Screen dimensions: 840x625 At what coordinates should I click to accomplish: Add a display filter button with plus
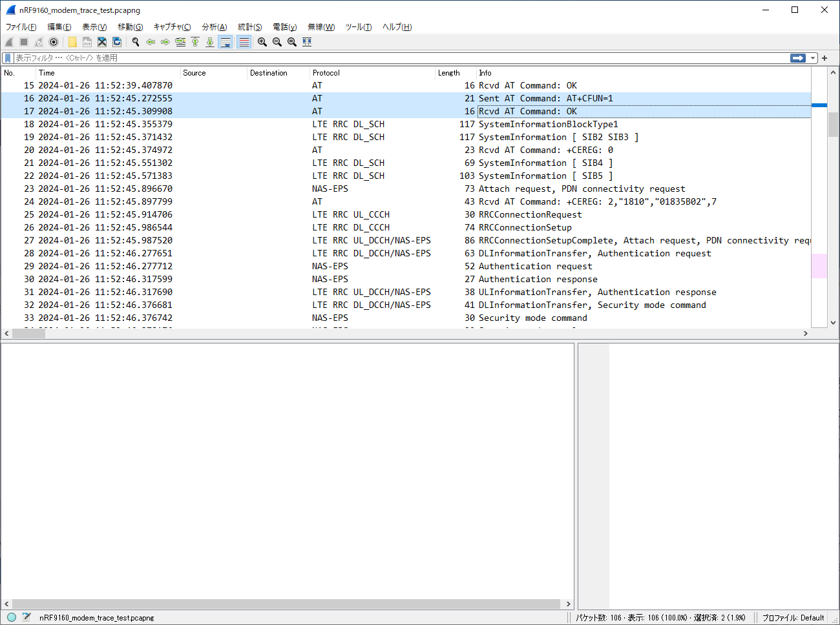[824, 58]
